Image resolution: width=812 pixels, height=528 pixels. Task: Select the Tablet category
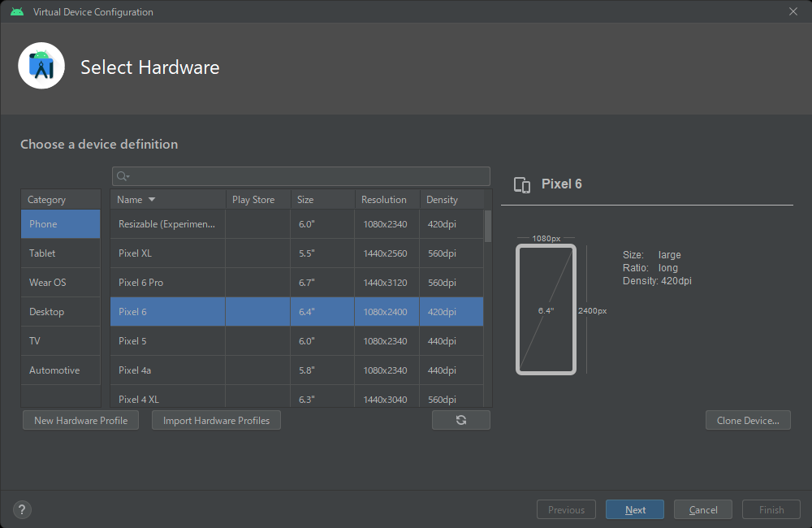(61, 253)
